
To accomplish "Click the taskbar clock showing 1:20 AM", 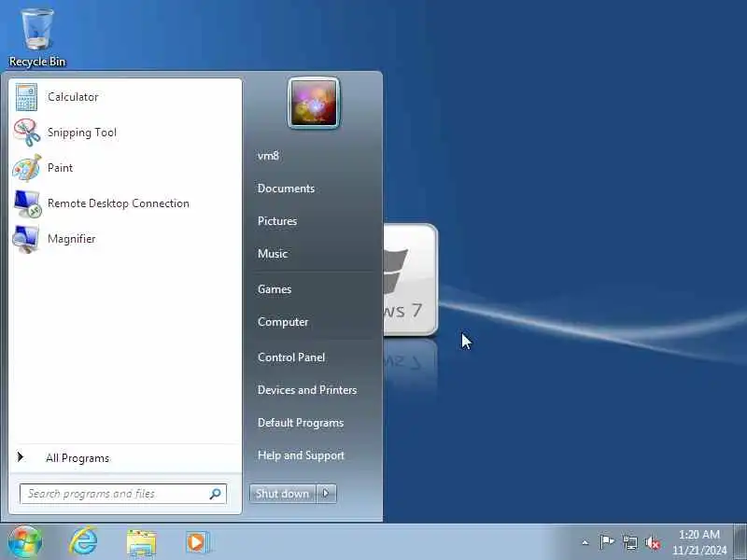I will coord(699,542).
